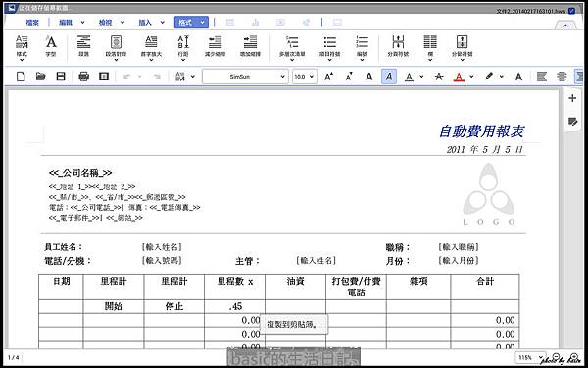Screen dimensions: 588x368
Task: Apply the red font color A
Action: tap(459, 77)
